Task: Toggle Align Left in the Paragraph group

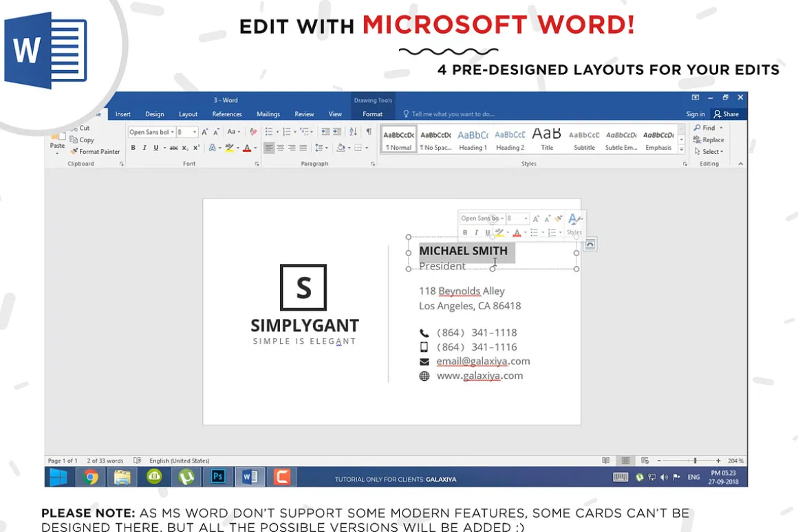Action: coord(269,148)
